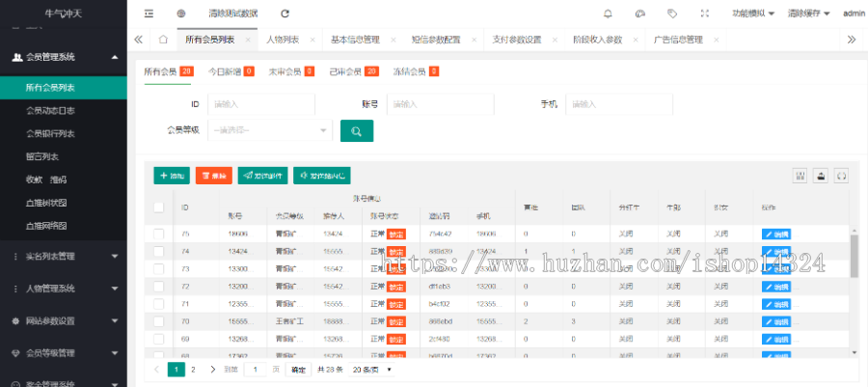Open the 人物列表 page tab
This screenshot has height=387, width=868.
(x=283, y=40)
